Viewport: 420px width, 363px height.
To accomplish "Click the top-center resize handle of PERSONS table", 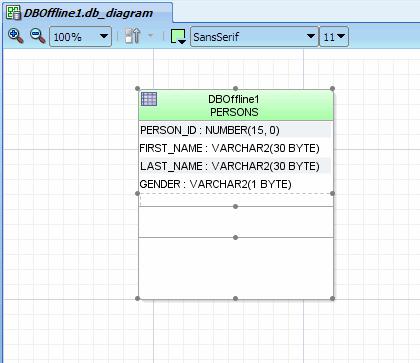I will click(x=235, y=88).
